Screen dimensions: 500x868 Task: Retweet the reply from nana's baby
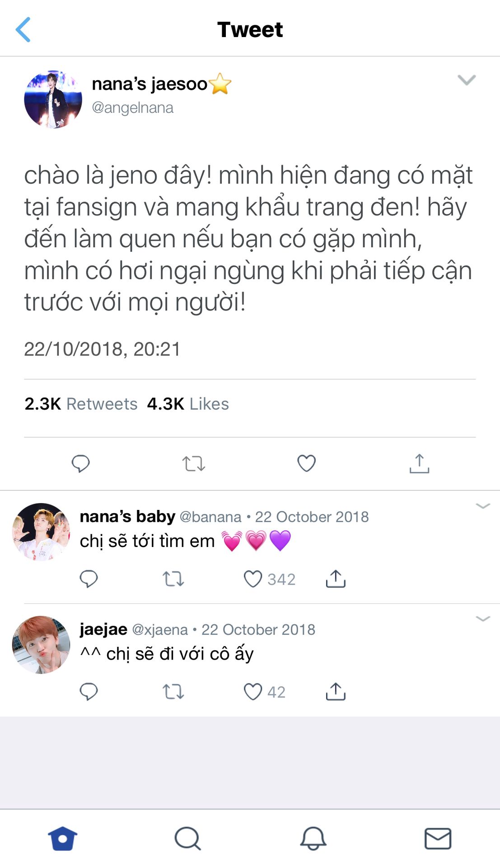(173, 579)
